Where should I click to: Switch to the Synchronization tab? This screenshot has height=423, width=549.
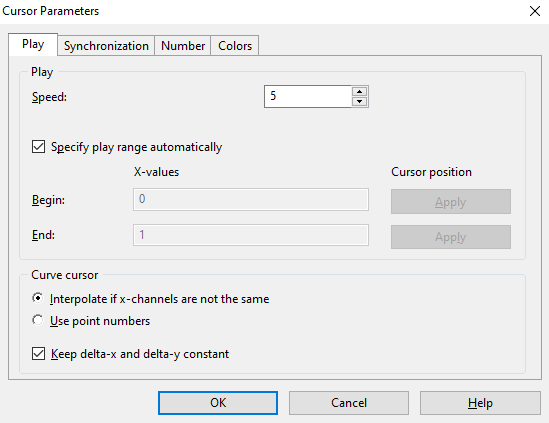click(106, 46)
